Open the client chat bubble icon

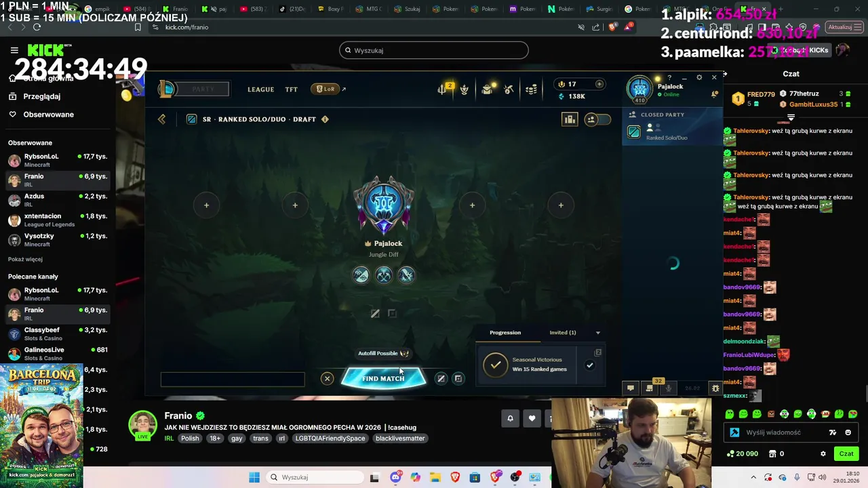(631, 388)
